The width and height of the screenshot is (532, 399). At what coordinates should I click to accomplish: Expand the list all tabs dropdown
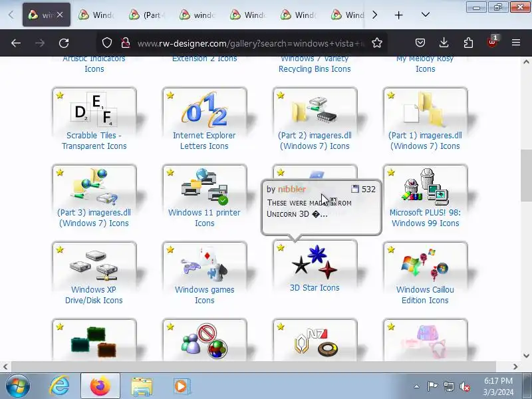click(x=426, y=15)
